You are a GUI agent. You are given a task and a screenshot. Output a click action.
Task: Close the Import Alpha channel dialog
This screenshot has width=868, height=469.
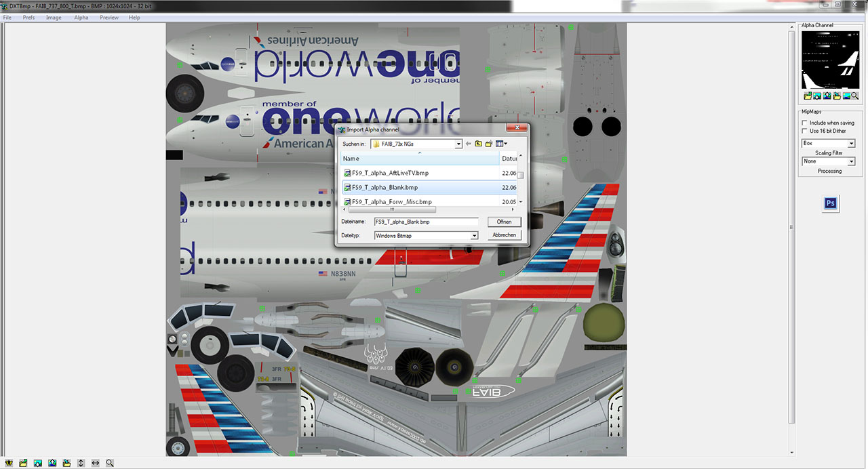(x=517, y=128)
